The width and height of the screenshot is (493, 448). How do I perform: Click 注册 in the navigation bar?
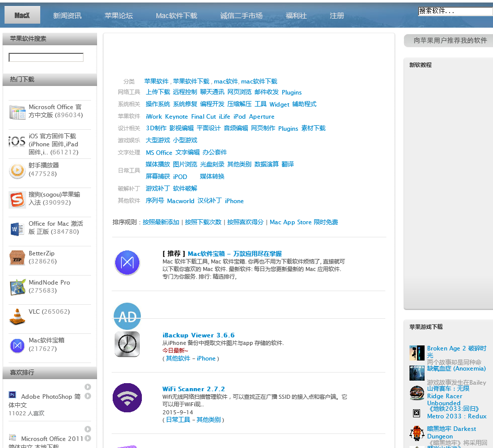click(337, 16)
